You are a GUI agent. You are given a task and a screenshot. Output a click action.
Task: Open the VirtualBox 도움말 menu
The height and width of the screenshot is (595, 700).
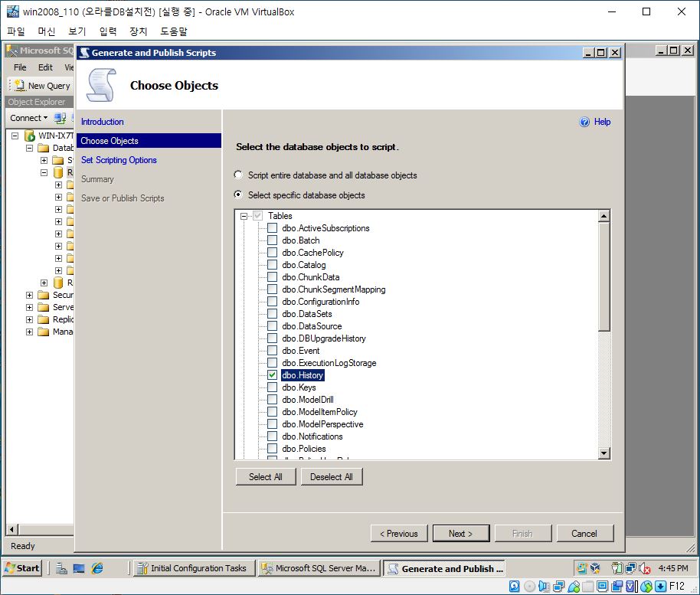pos(174,31)
